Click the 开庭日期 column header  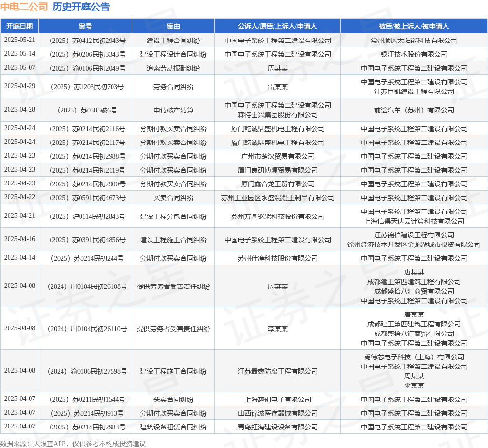tap(20, 26)
